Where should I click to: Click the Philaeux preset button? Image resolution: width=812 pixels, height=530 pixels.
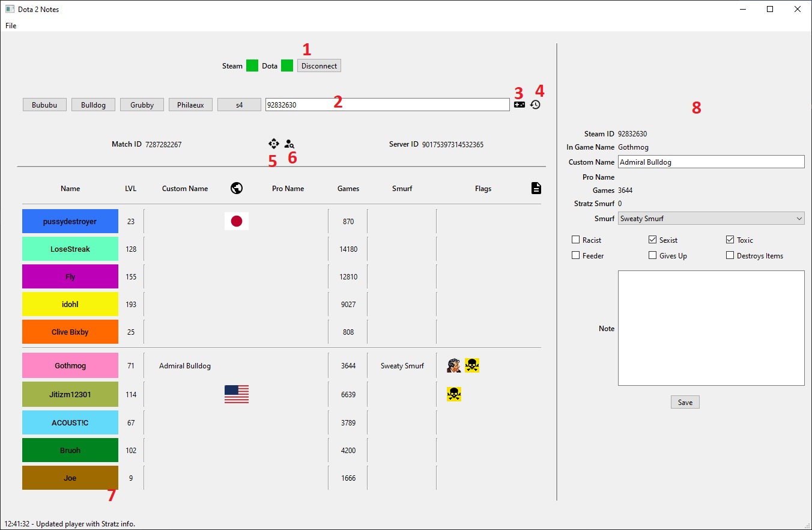click(190, 105)
